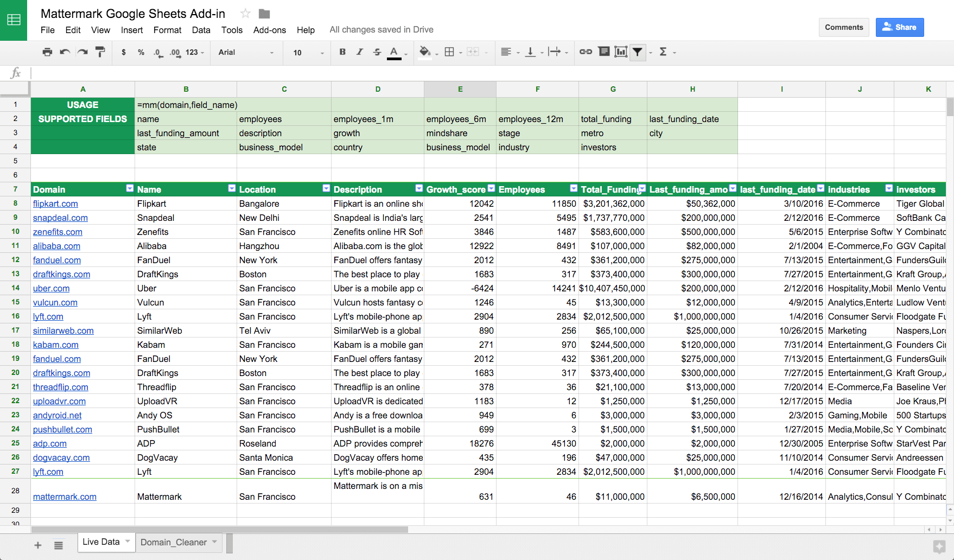Open the Domain column filter
The width and height of the screenshot is (954, 560).
[x=130, y=188]
